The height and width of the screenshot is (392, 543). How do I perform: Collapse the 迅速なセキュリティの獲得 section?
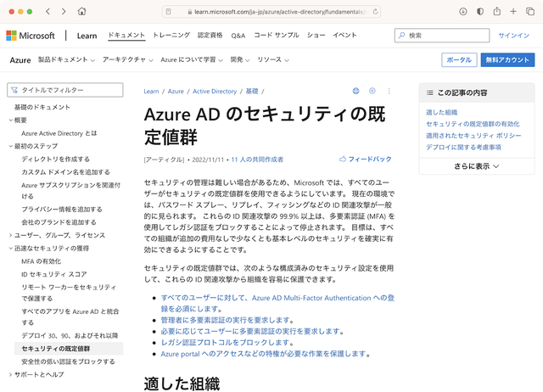click(11, 249)
